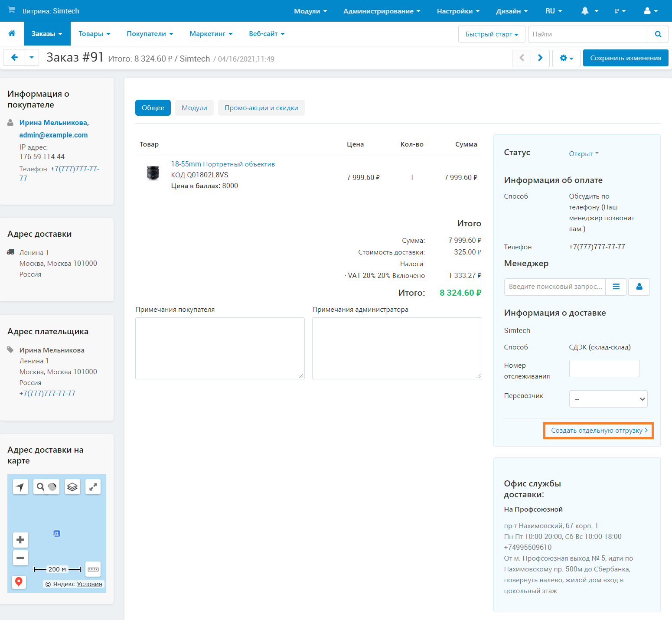Image resolution: width=672 pixels, height=620 pixels.
Task: Expand the map to fullscreen
Action: coord(93,487)
